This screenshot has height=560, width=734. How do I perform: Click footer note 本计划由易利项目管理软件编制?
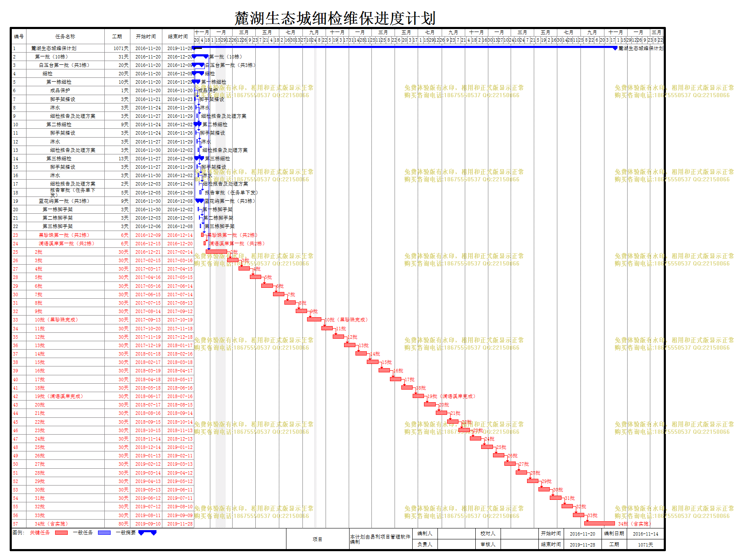tap(380, 539)
